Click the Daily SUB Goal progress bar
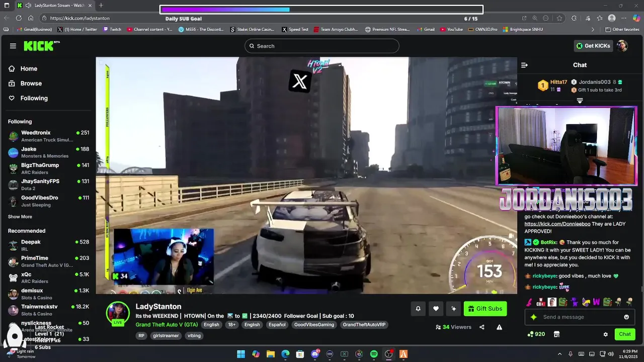This screenshot has width=644, height=362. pos(321,10)
